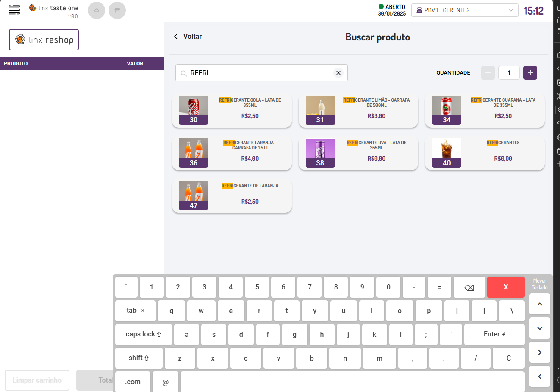
Task: Increase quantity with the plus button
Action: click(530, 73)
